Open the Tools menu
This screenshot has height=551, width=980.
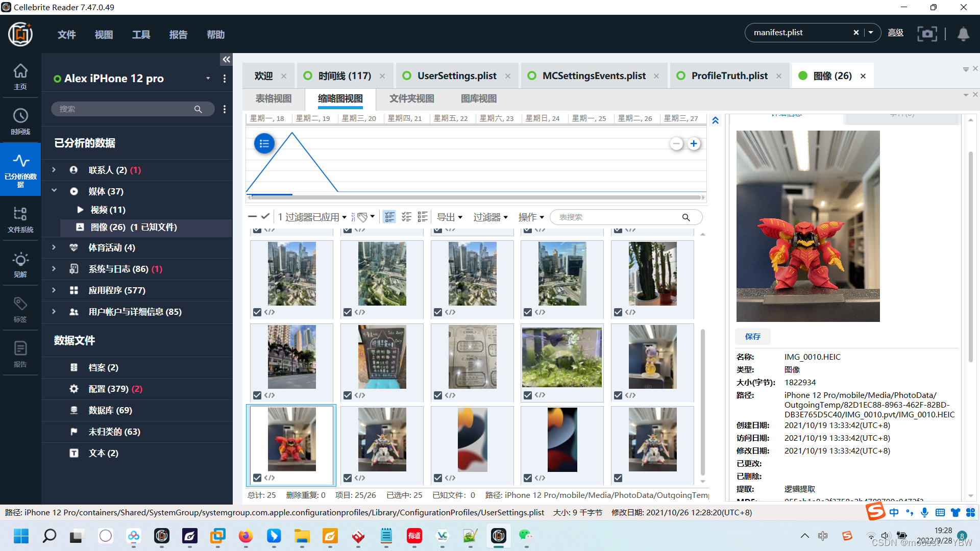click(x=141, y=35)
